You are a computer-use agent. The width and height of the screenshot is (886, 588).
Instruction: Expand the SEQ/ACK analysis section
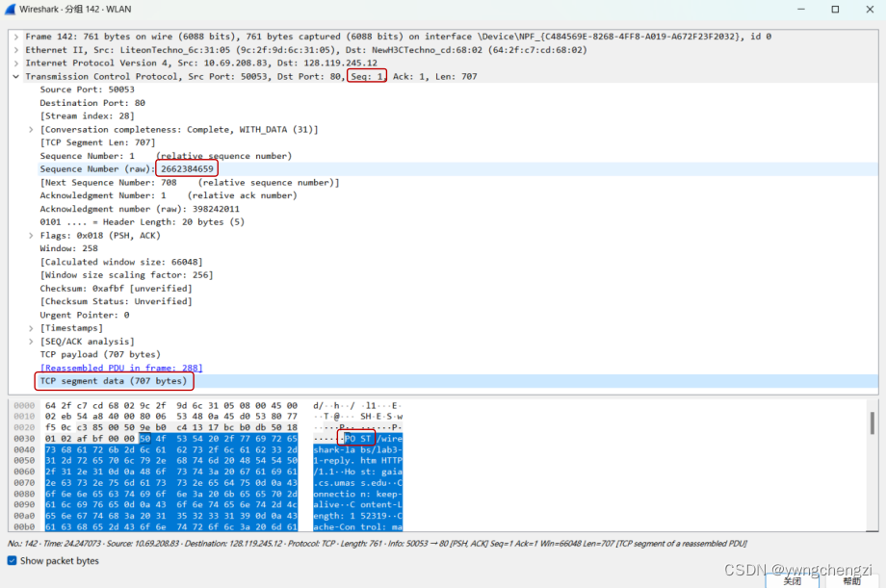click(x=29, y=341)
